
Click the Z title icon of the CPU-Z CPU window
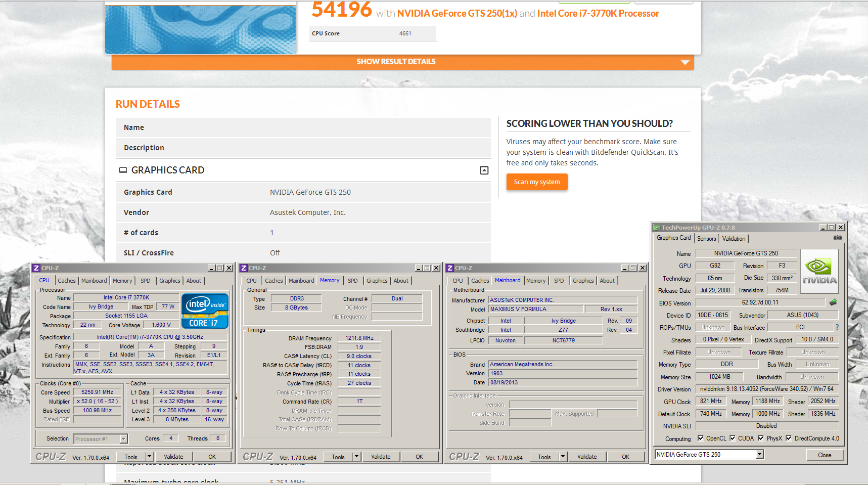36,268
